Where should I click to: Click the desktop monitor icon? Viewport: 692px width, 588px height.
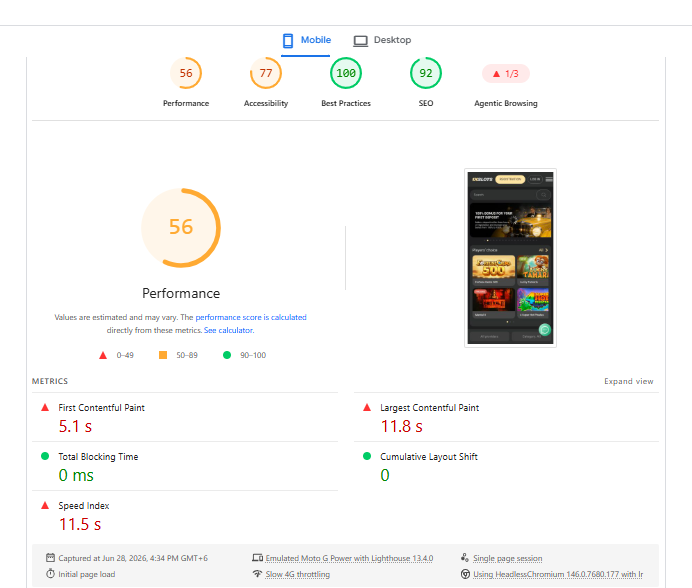[x=361, y=41]
